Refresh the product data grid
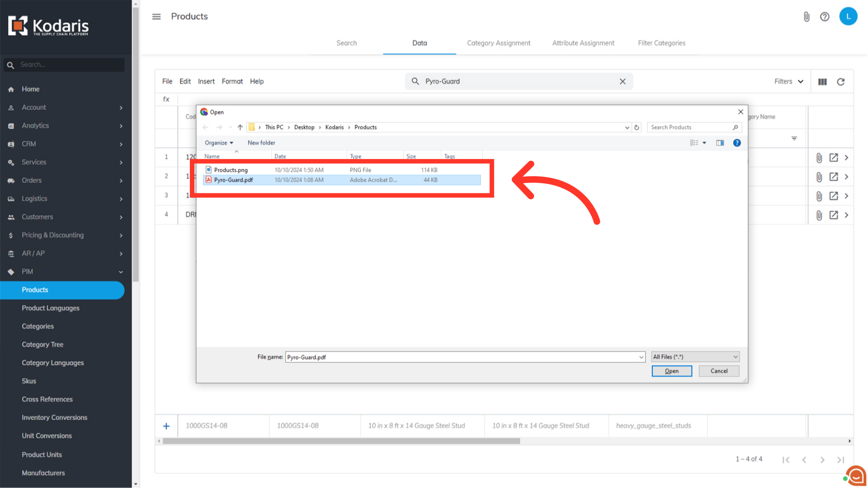This screenshot has height=488, width=868. 840,82
